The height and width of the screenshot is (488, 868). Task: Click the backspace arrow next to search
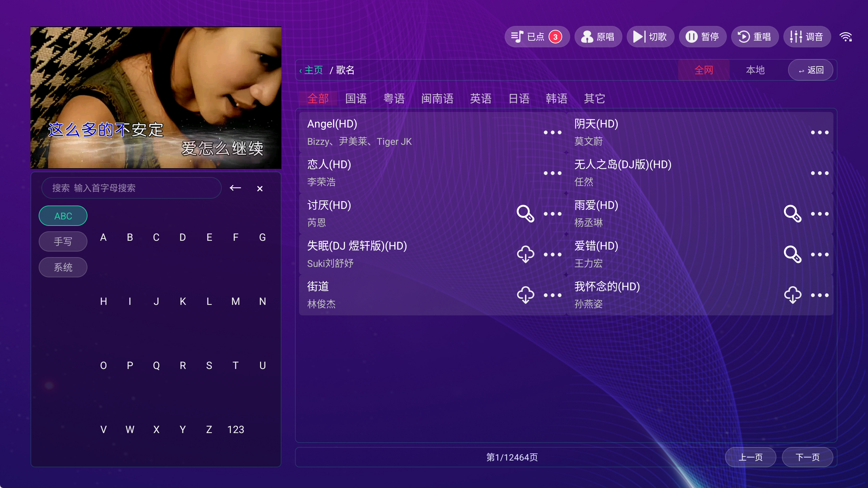click(x=235, y=188)
